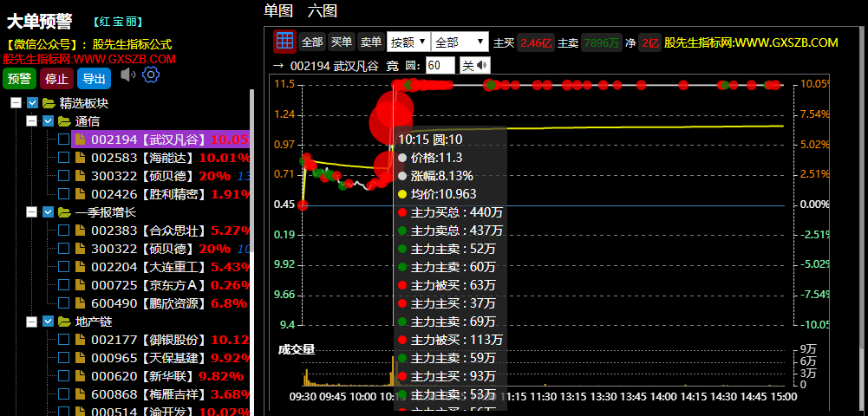Click the file icon for 002583 海能达
868x416 pixels.
click(81, 158)
